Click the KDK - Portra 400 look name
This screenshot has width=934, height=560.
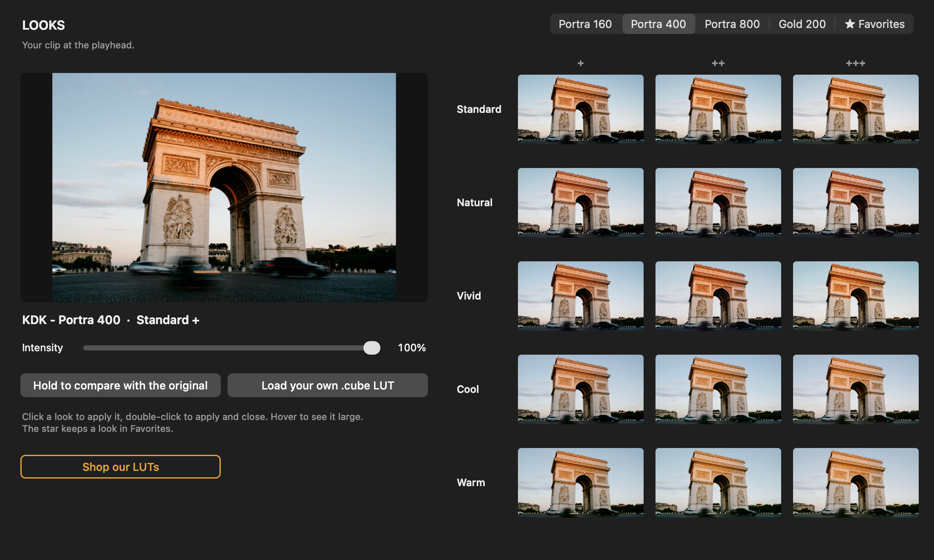tap(71, 320)
